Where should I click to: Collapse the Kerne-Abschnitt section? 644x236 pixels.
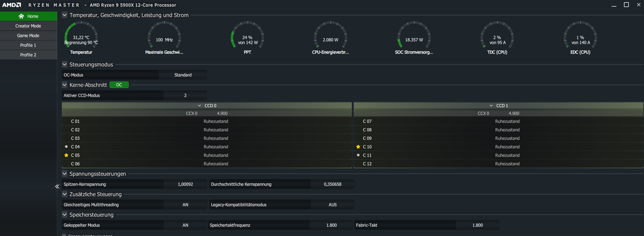point(65,85)
